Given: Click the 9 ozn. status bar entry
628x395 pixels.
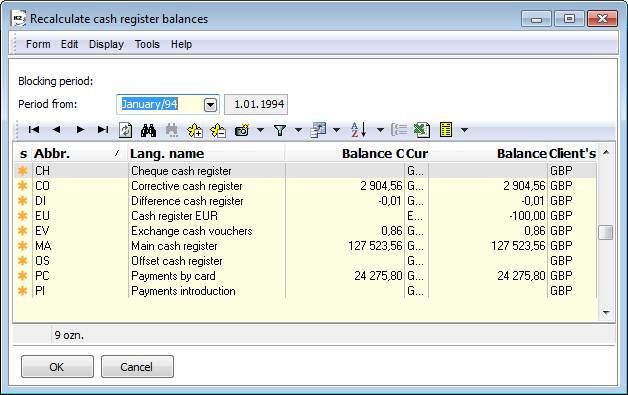Looking at the screenshot, I should coord(69,335).
